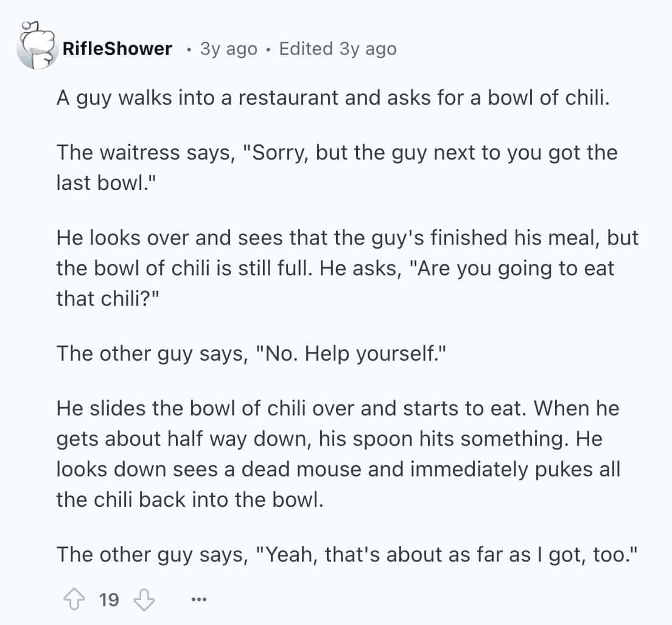
Task: Upvote RifleShower's chili joke comment
Action: [x=75, y=601]
